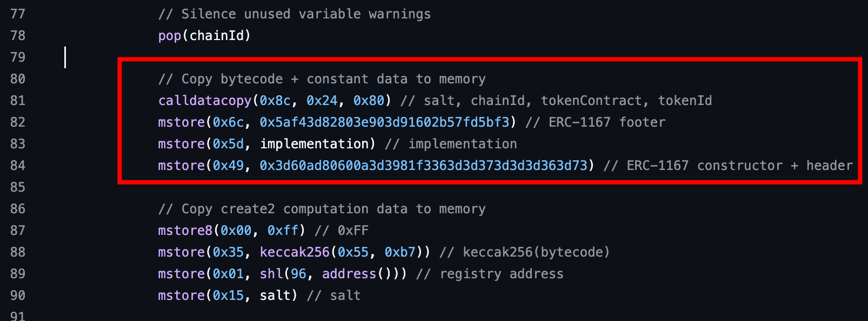Select line number 80 in the gutter
868x321 pixels.
click(18, 79)
